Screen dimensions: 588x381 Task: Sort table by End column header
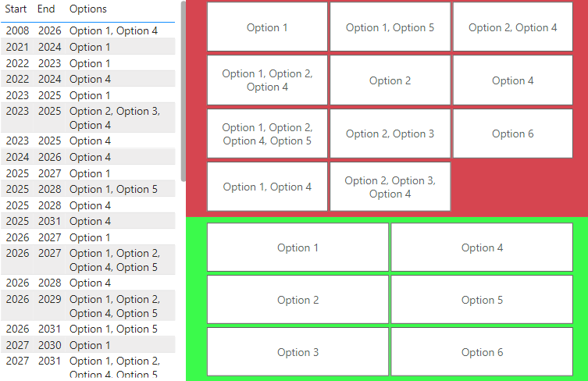click(x=46, y=9)
